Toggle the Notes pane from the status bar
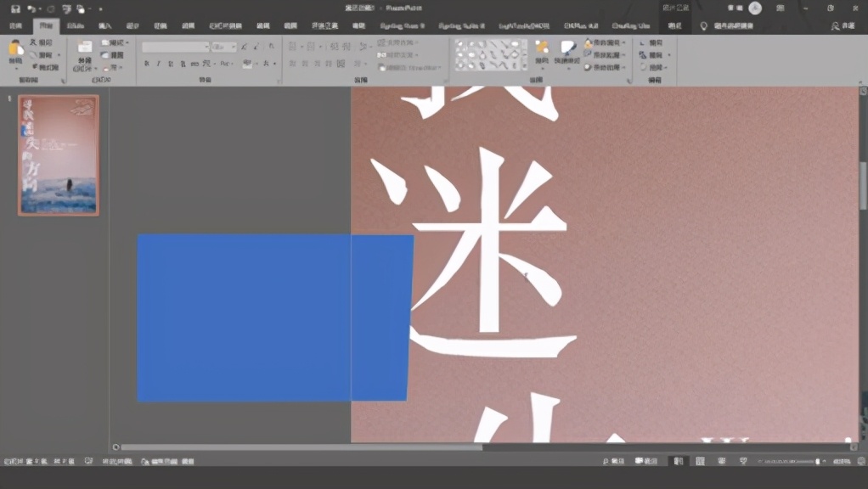The image size is (868, 489). pos(614,461)
